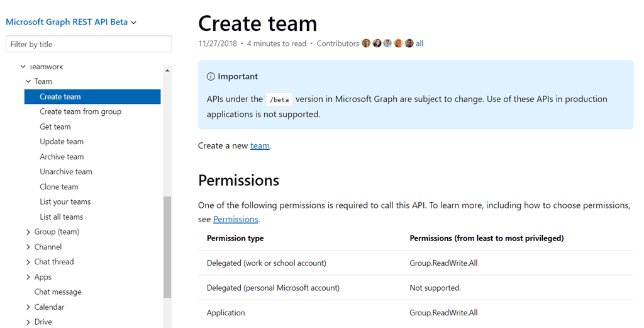Click the info icon beside Important

[211, 77]
